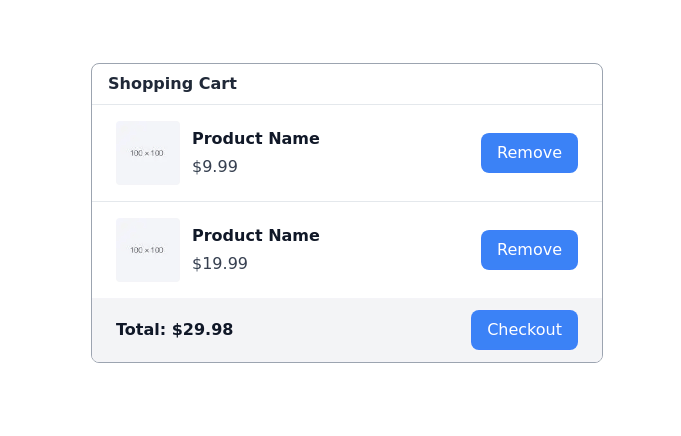Proceed with the Checkout button
Viewport: 681px width, 436px height.
point(524,330)
